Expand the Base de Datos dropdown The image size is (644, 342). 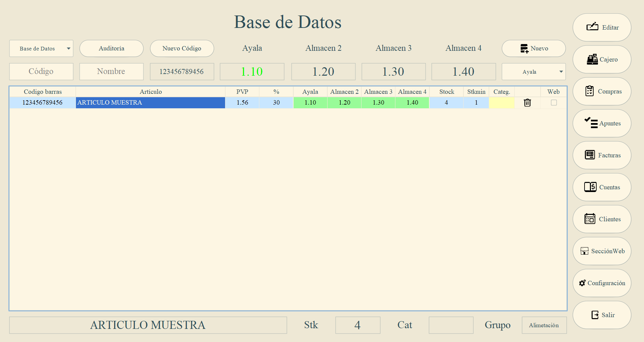click(x=41, y=48)
